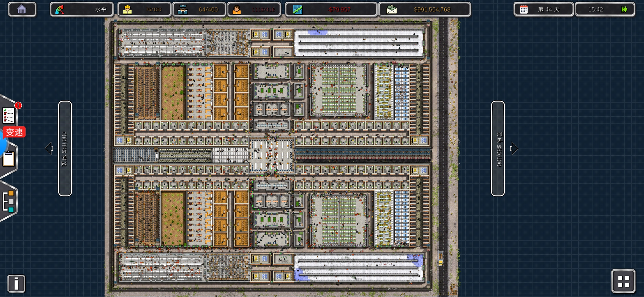Tap the prison home building icon

click(x=22, y=9)
